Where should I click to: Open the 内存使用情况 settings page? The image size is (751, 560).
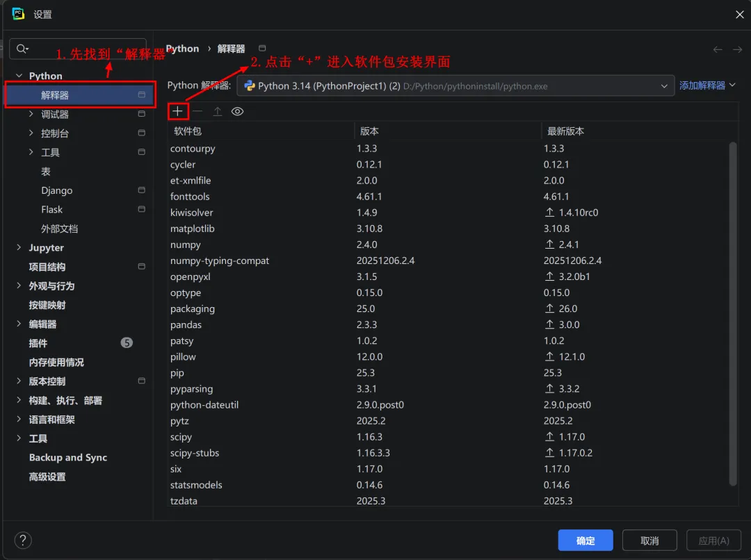pyautogui.click(x=56, y=362)
